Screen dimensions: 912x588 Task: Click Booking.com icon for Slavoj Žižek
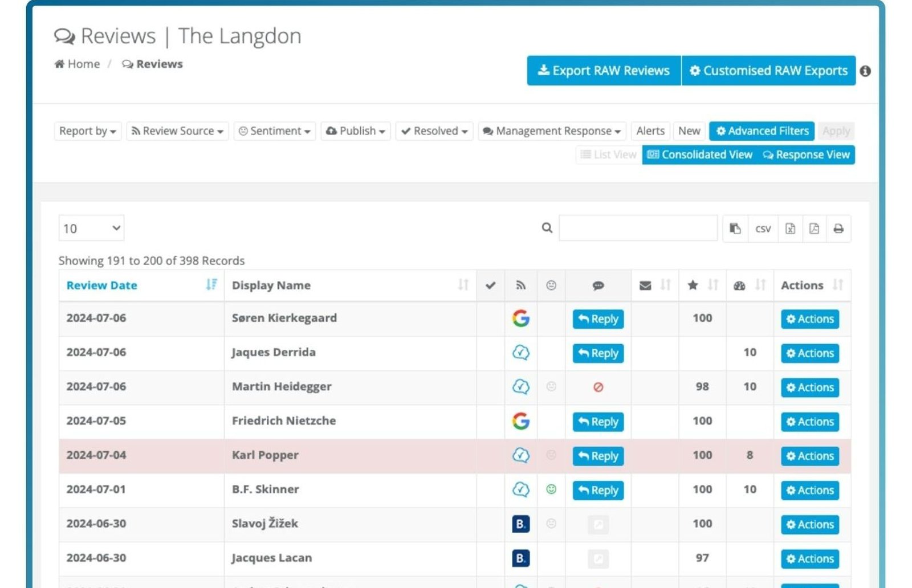(520, 524)
